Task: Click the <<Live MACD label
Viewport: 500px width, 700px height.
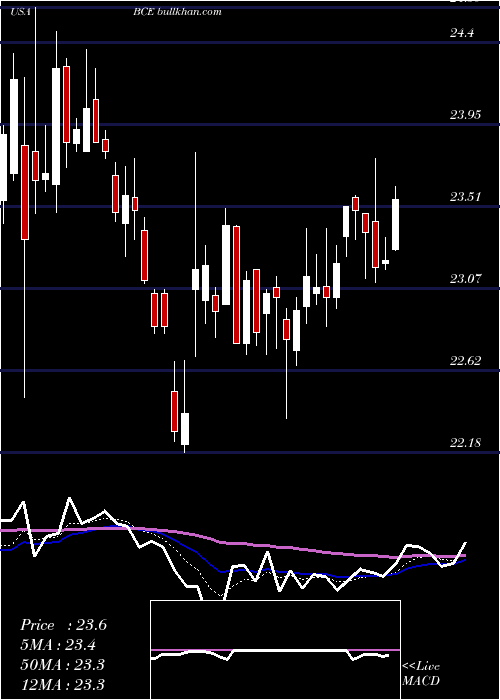Action: (x=421, y=673)
